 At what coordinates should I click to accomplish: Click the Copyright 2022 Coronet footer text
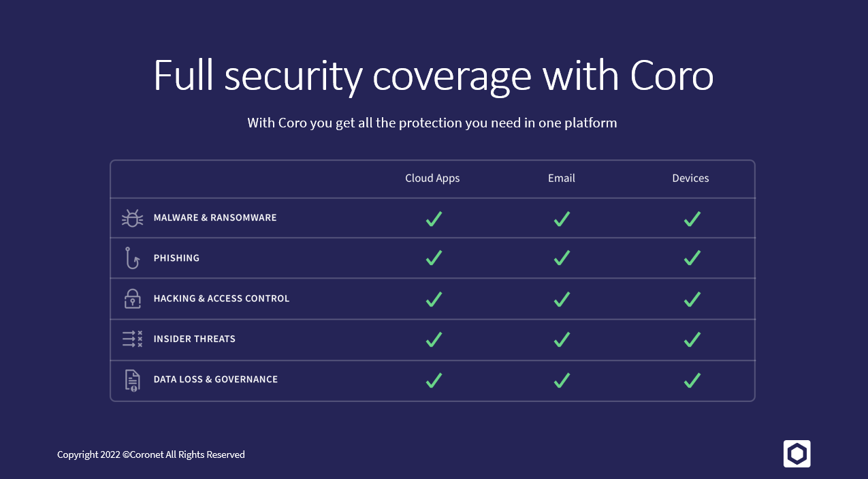151,454
